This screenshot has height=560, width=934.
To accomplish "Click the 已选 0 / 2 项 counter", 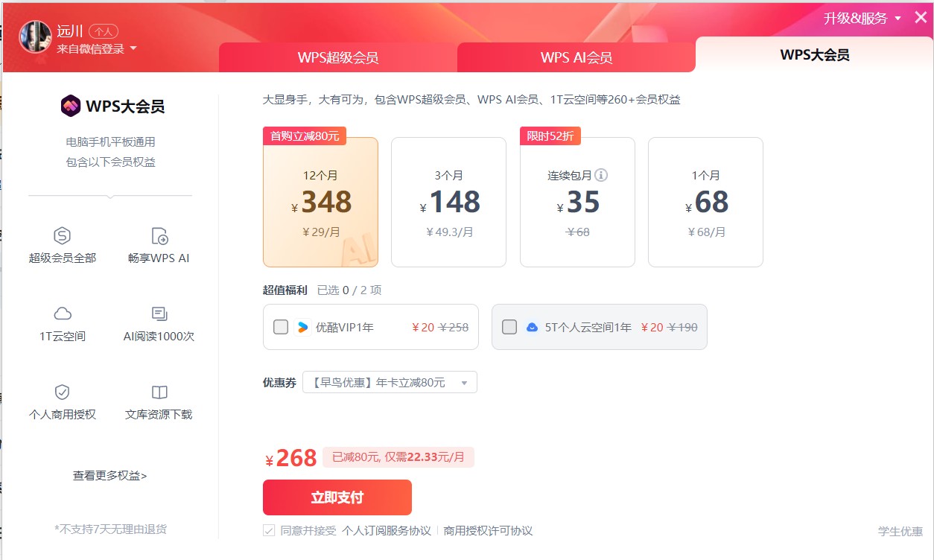I will [349, 290].
